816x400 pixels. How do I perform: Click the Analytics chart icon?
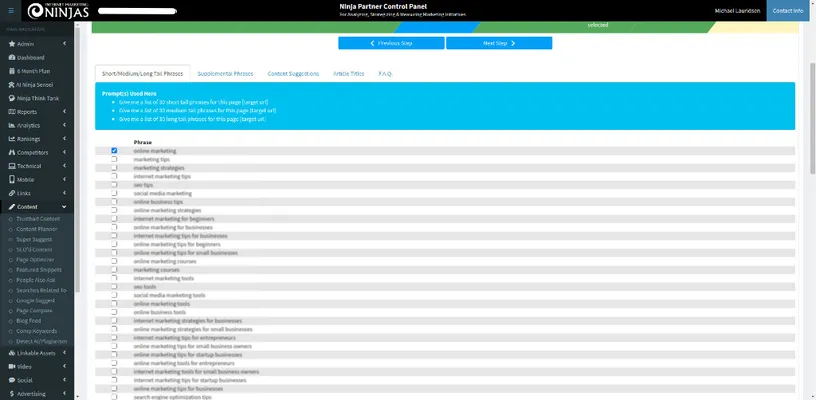[x=11, y=125]
